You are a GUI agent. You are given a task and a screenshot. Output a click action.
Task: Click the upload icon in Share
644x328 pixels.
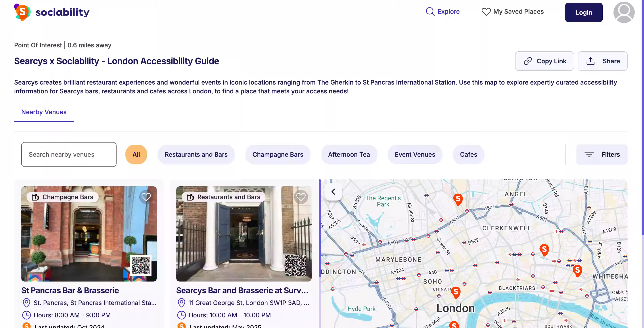pos(590,61)
